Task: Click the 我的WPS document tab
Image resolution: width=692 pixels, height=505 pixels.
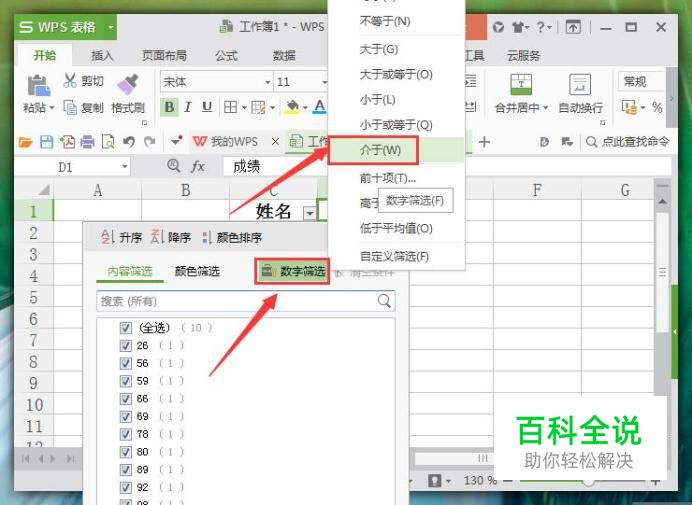Action: (234, 142)
